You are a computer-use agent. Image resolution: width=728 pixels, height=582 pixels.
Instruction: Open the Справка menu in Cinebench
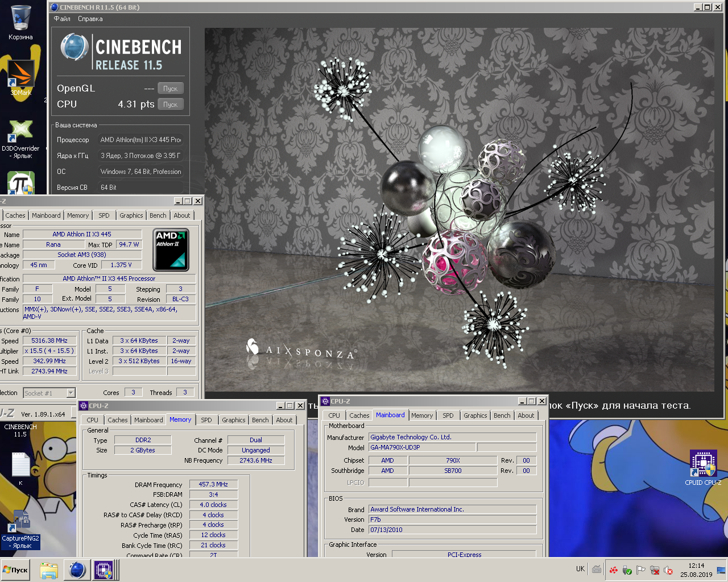click(90, 19)
